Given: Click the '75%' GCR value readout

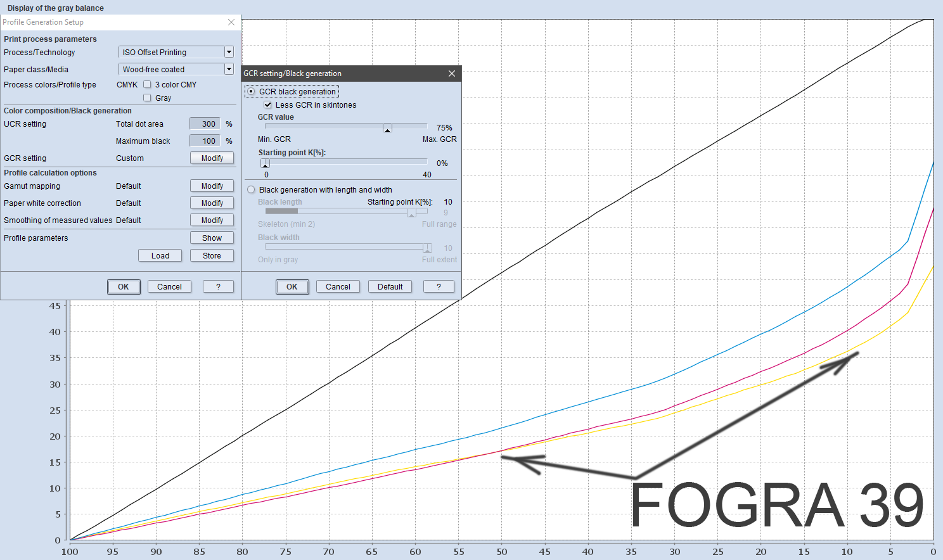Looking at the screenshot, I should [444, 128].
